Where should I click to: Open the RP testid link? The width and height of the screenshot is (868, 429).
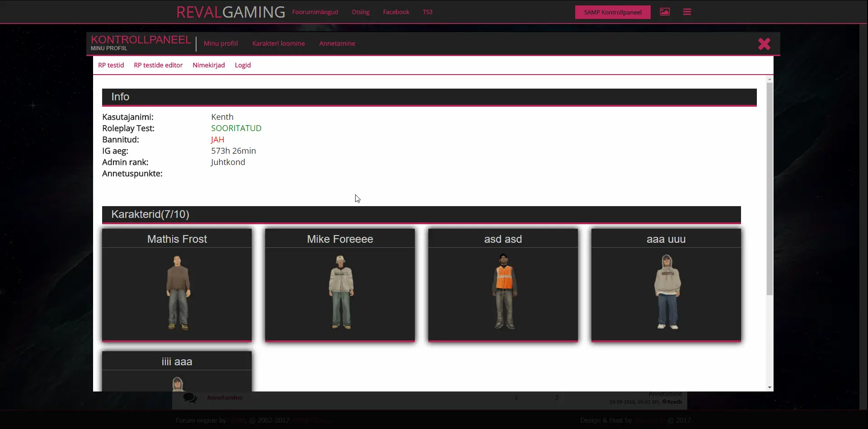click(111, 65)
